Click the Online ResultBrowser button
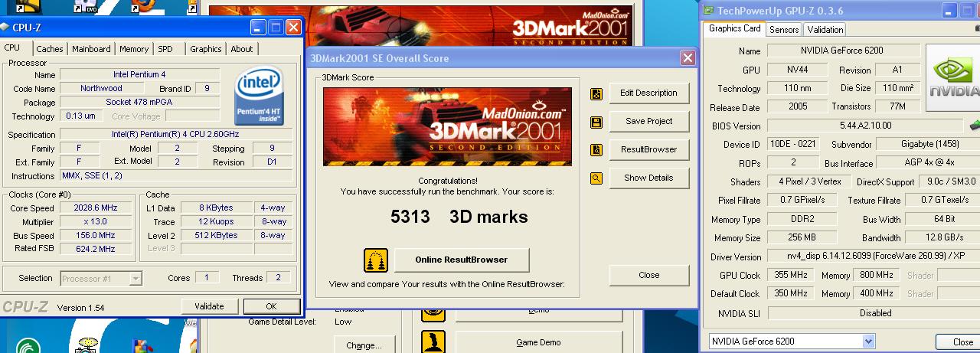 pos(462,260)
